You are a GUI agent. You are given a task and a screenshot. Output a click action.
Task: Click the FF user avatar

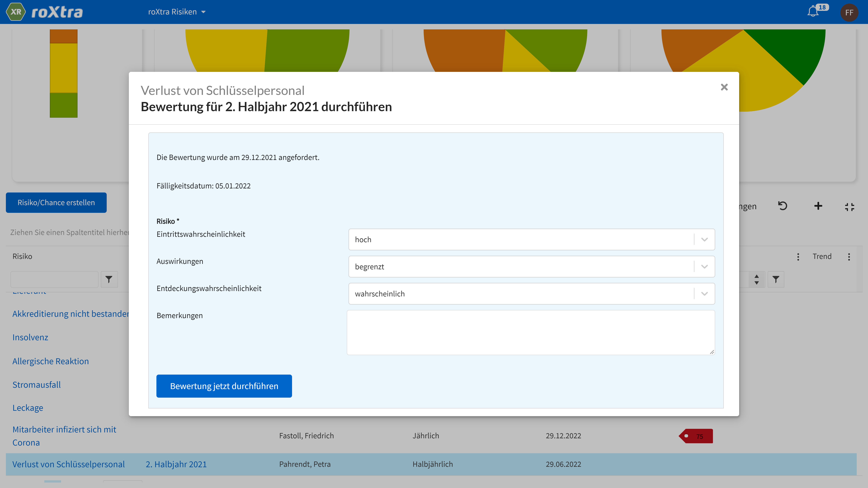coord(849,13)
